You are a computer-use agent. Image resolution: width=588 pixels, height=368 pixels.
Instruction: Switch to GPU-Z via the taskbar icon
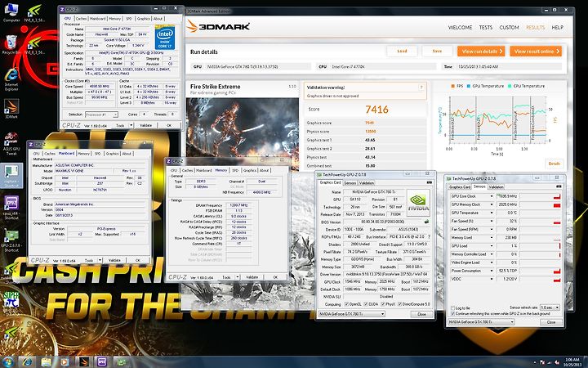point(121,362)
